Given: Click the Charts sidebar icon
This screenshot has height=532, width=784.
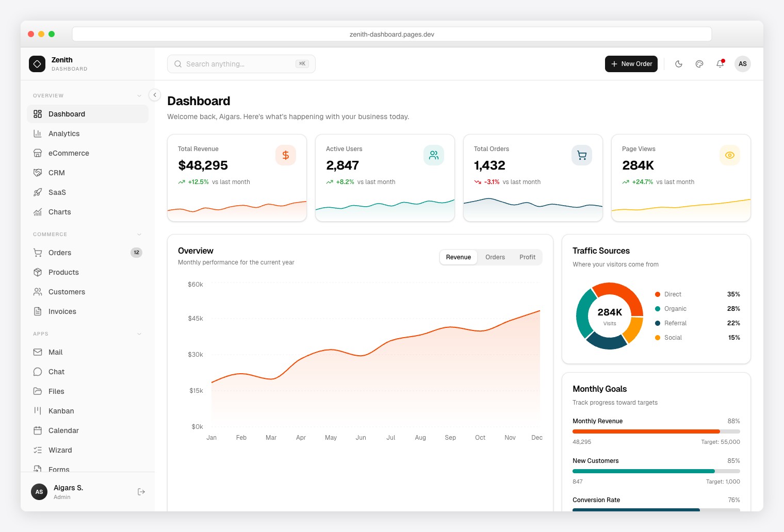Looking at the screenshot, I should pyautogui.click(x=38, y=212).
